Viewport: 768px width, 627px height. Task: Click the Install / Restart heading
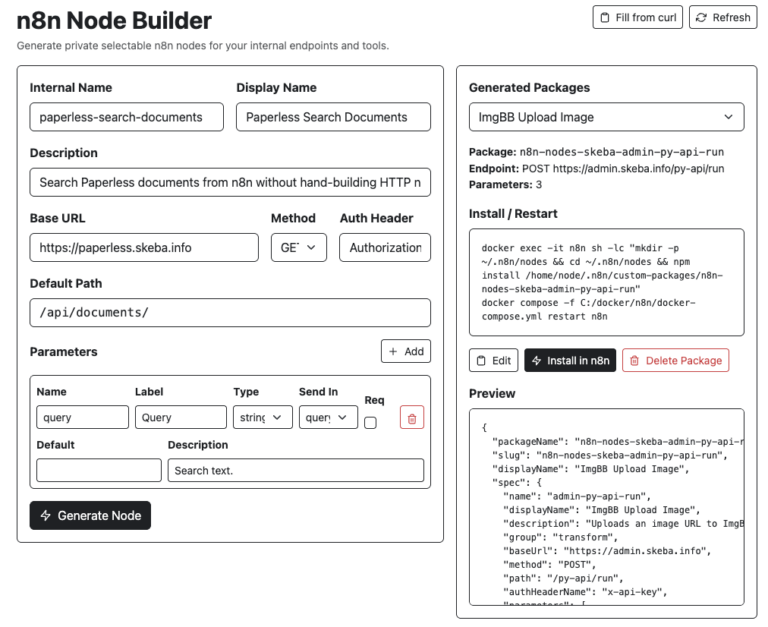[513, 214]
